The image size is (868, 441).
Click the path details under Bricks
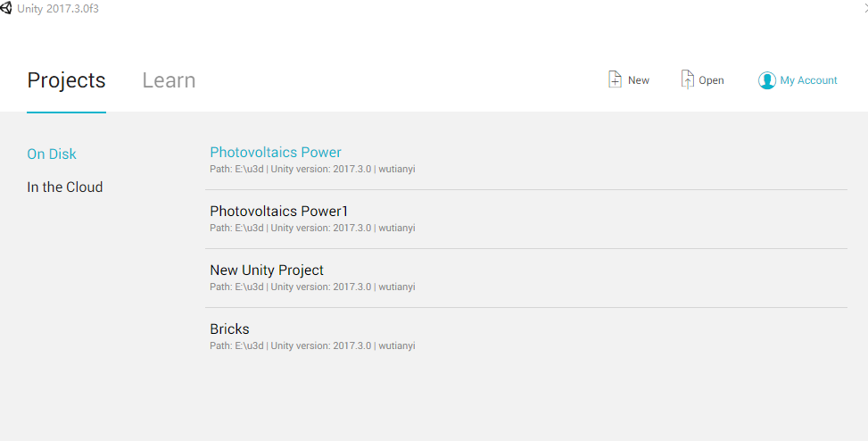[x=312, y=346]
